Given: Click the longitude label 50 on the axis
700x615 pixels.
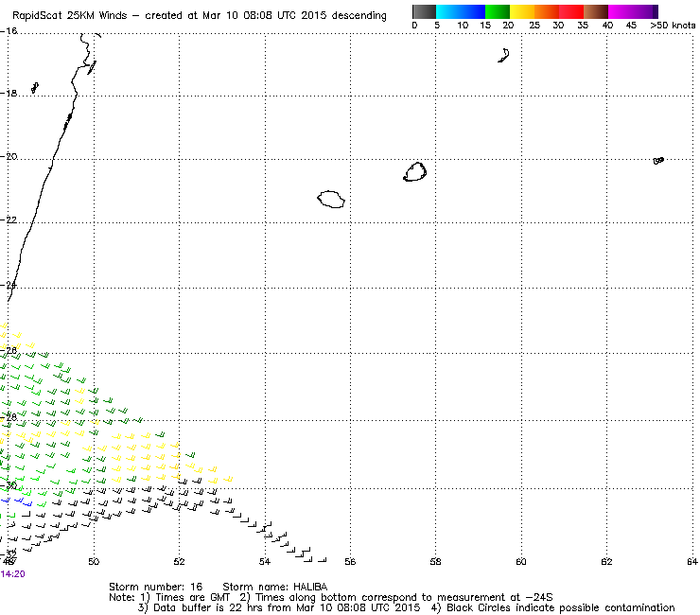Looking at the screenshot, I should 94,561.
